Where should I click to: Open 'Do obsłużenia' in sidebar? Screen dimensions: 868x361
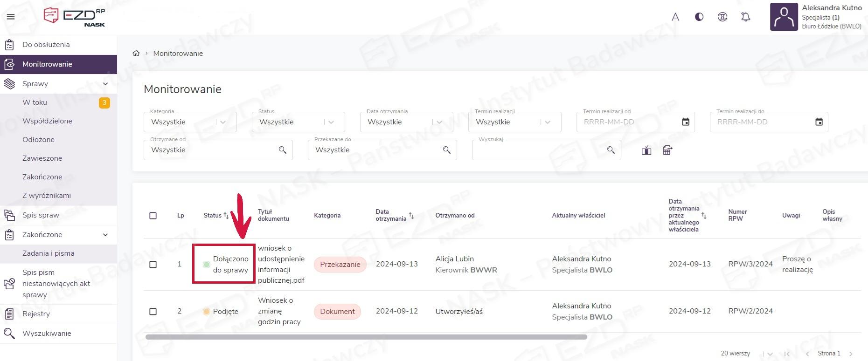point(46,45)
